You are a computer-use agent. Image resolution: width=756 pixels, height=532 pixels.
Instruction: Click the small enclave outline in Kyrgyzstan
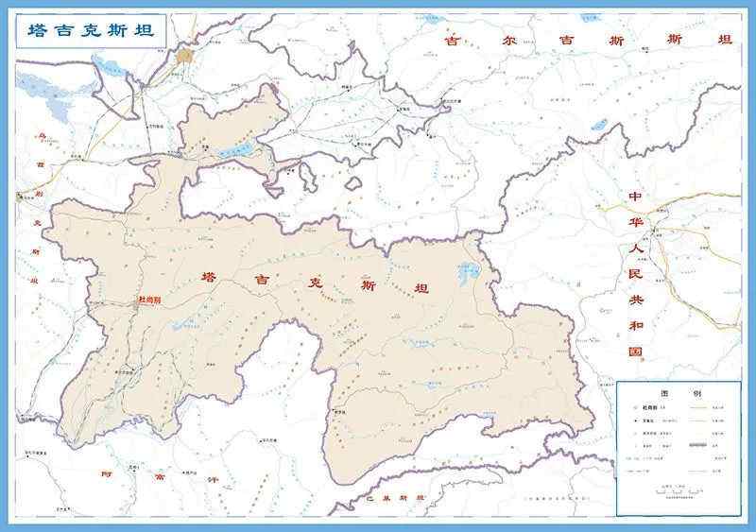point(353,182)
